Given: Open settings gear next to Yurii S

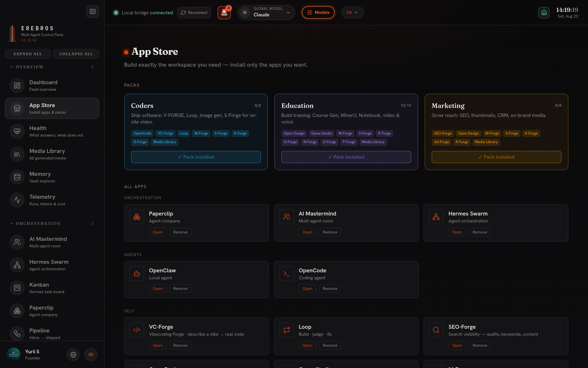Looking at the screenshot, I should 73,355.
